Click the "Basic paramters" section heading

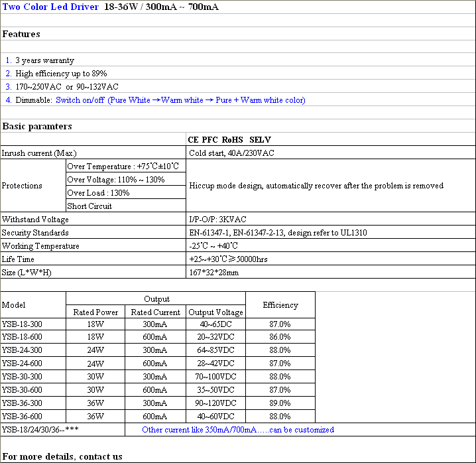pos(37,126)
